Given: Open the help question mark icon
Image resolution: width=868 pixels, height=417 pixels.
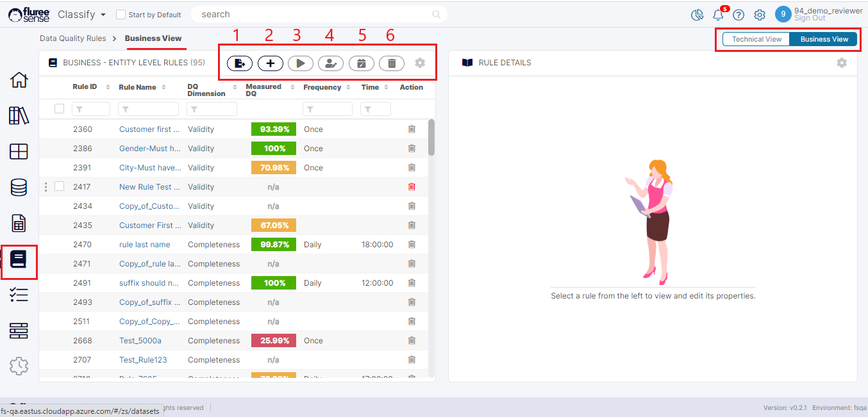Looking at the screenshot, I should tap(739, 15).
